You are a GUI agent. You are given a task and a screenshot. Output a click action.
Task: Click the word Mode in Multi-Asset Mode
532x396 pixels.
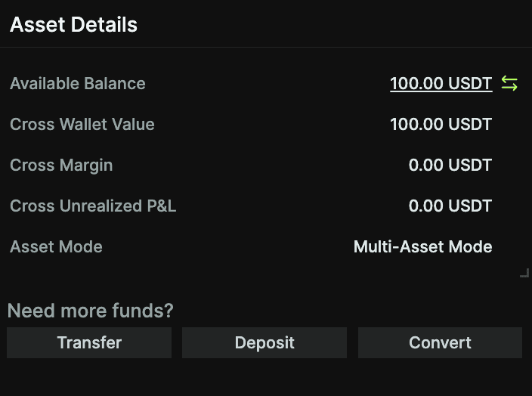470,246
